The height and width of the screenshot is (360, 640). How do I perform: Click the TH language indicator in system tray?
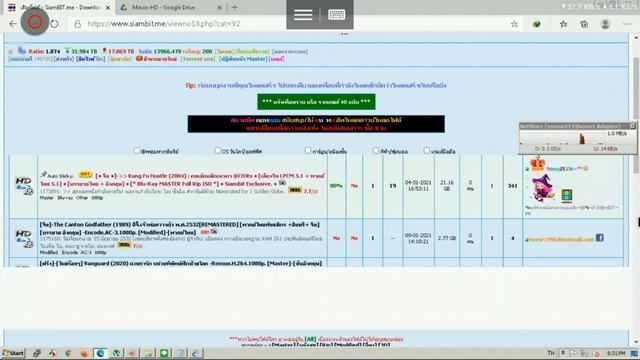click(551, 353)
